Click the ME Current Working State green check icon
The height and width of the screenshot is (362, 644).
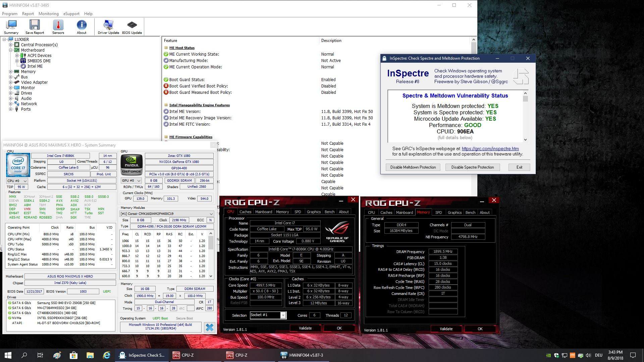point(166,54)
